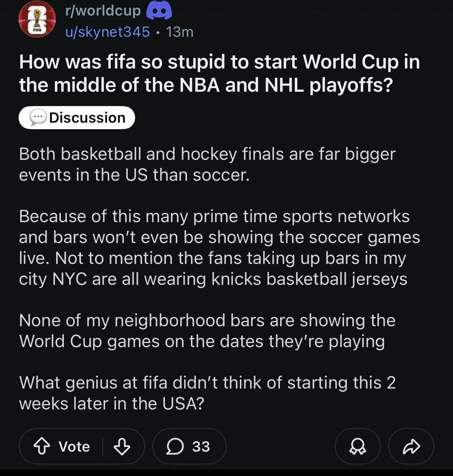This screenshot has width=453, height=476.
Task: Downvote the post with the down arrow
Action: coord(122,447)
